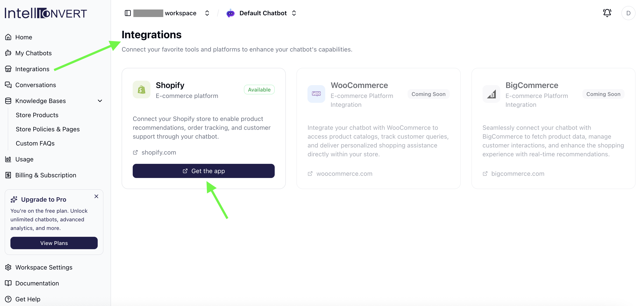
Task: Toggle the sidebar panel icon
Action: [128, 13]
